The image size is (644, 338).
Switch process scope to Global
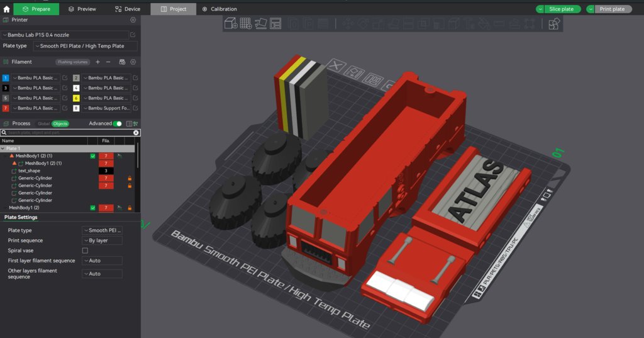[43, 124]
